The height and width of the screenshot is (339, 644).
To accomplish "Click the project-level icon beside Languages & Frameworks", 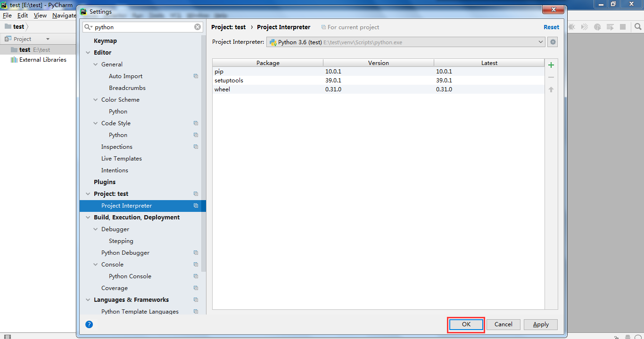I will (x=196, y=300).
